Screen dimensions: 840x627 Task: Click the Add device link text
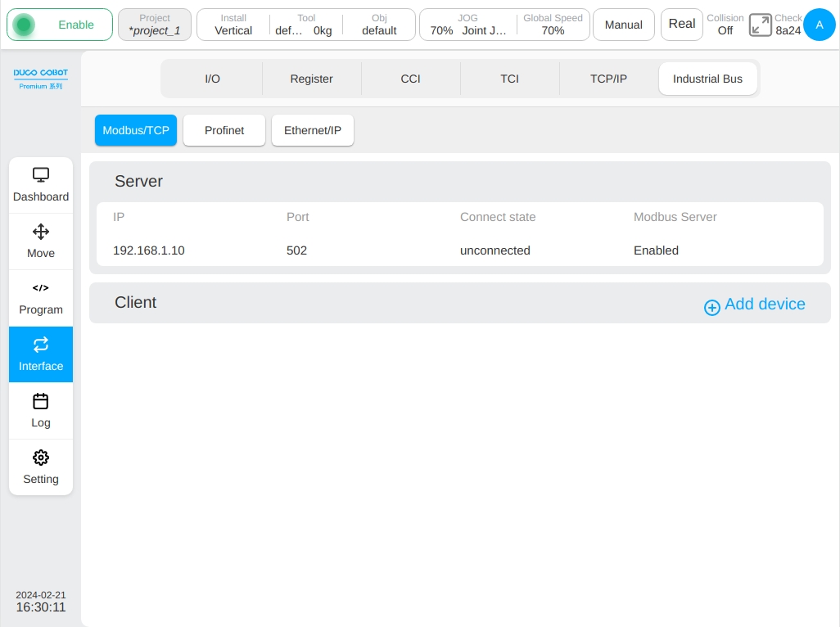pos(765,304)
